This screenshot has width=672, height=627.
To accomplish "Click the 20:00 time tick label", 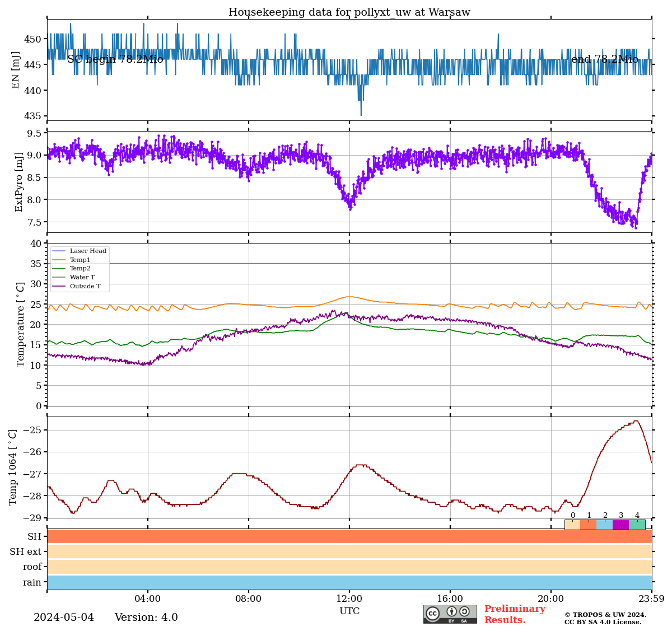I will pyautogui.click(x=551, y=599).
